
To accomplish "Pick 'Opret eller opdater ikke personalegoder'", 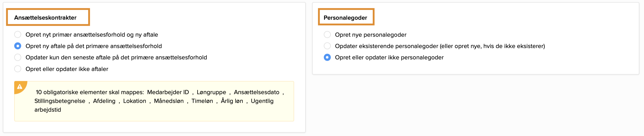I will (x=327, y=57).
